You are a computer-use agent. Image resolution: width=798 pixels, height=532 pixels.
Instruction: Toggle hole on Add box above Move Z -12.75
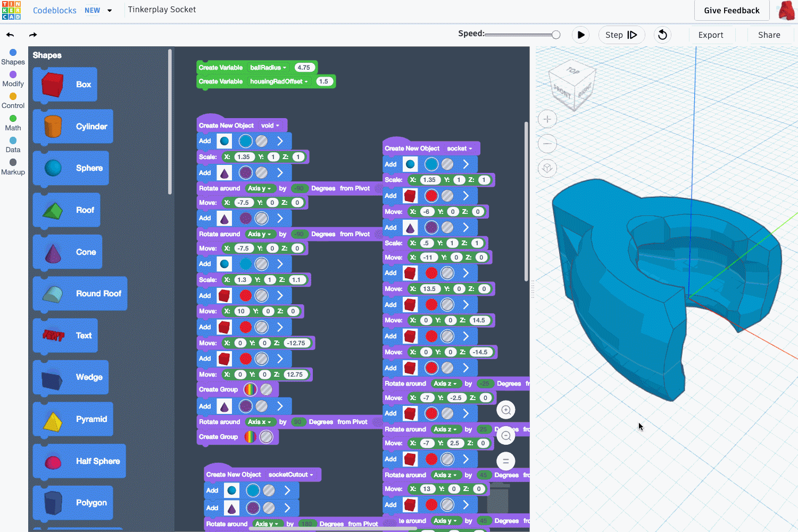(x=261, y=327)
